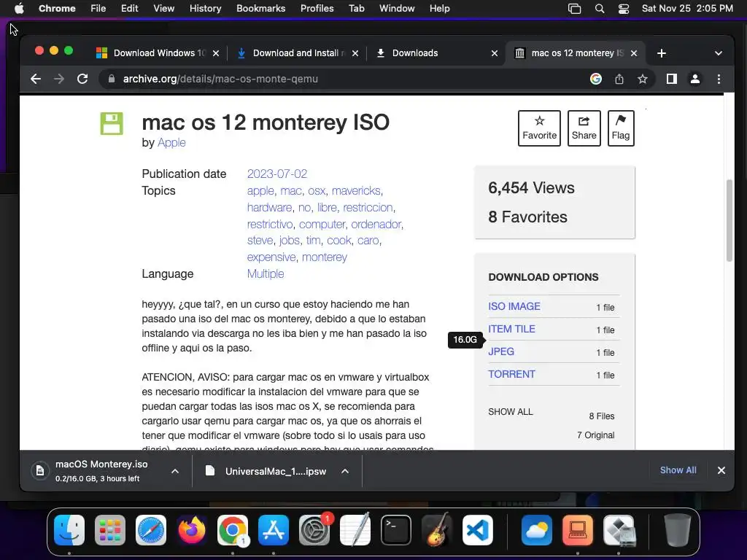Open System Preferences from dock

pos(314,530)
